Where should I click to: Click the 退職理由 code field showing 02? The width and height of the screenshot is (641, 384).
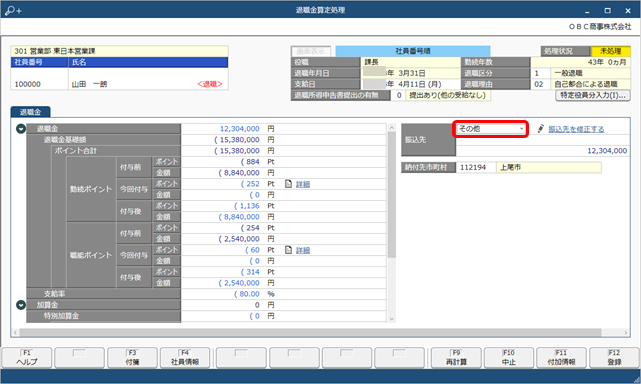540,84
